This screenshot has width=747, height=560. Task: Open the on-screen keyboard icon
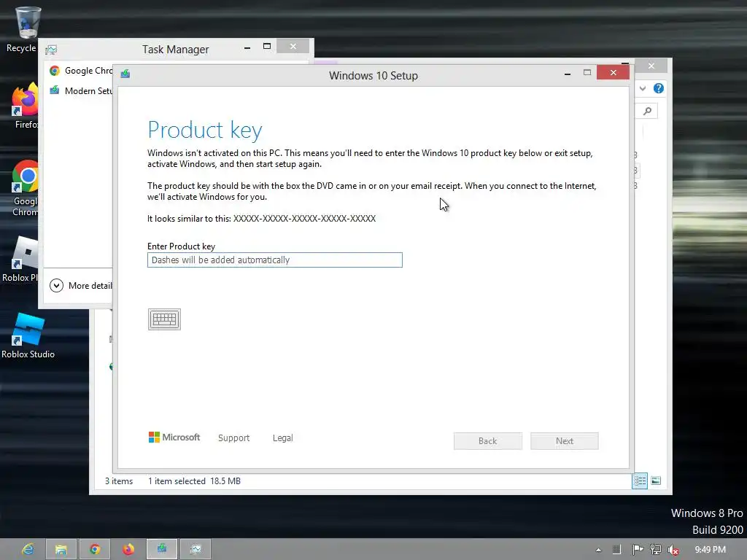point(164,319)
